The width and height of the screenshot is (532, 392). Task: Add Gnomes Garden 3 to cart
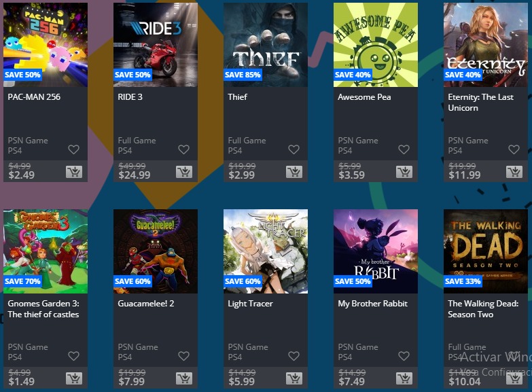74,378
